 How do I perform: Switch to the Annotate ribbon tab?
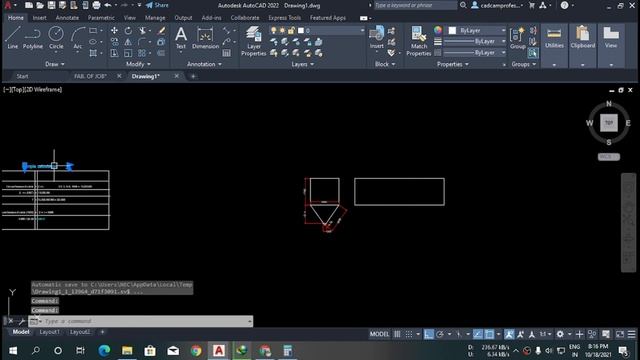click(67, 18)
